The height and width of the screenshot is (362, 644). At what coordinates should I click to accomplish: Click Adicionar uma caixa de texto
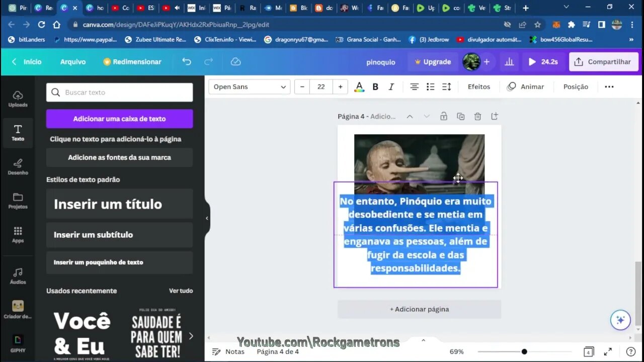tap(119, 119)
